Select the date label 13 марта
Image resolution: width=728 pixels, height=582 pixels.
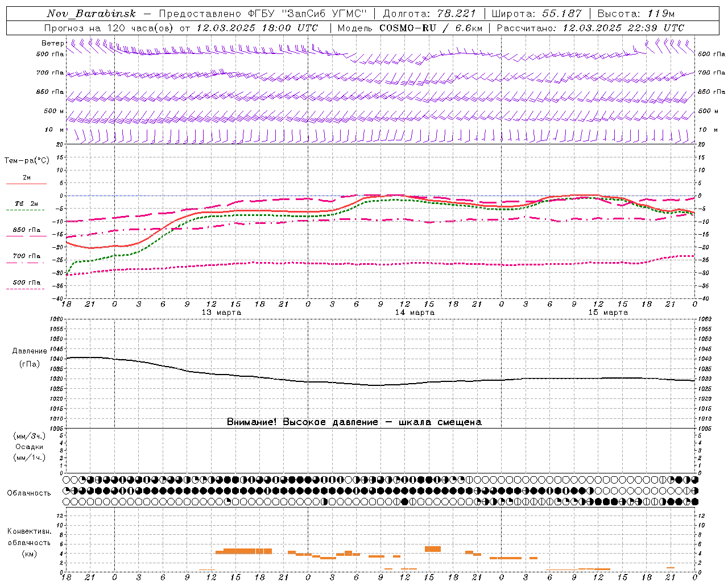pyautogui.click(x=221, y=313)
